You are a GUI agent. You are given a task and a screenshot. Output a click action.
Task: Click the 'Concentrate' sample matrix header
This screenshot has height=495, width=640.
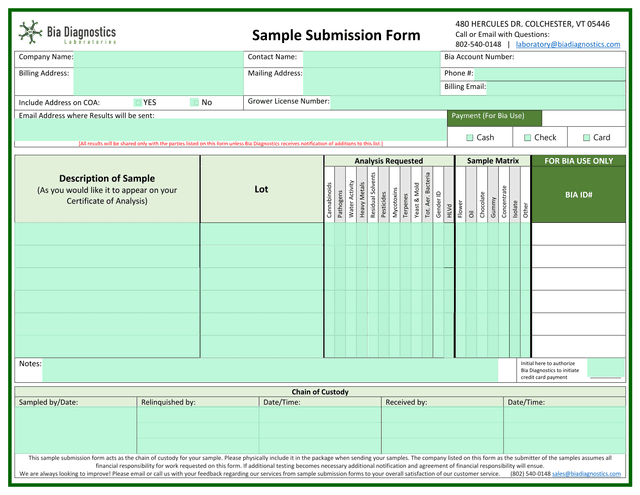(504, 194)
